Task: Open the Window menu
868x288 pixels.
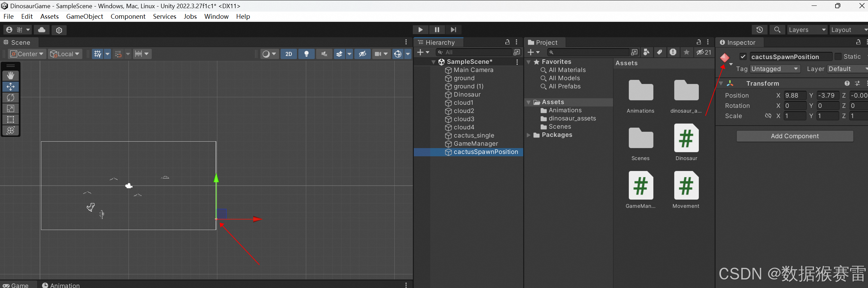Action: tap(216, 16)
